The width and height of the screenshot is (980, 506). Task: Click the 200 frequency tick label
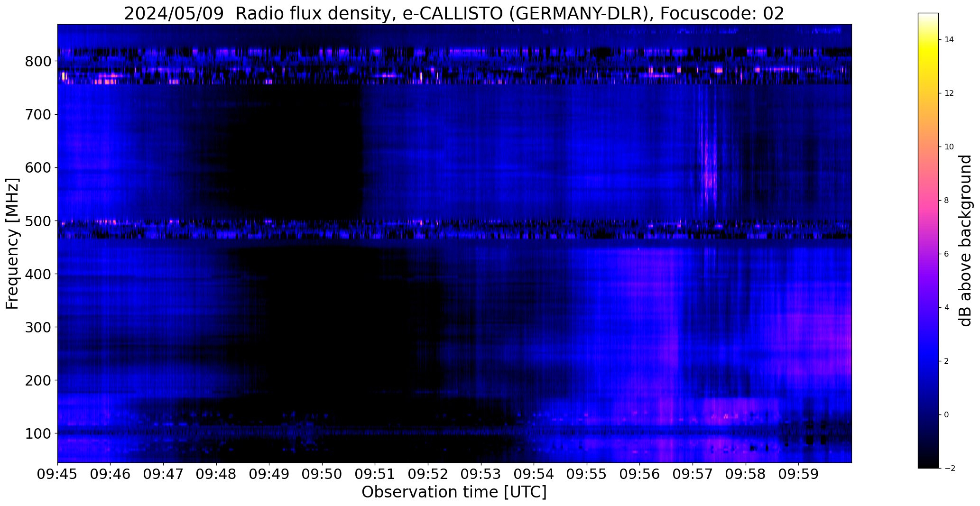38,380
